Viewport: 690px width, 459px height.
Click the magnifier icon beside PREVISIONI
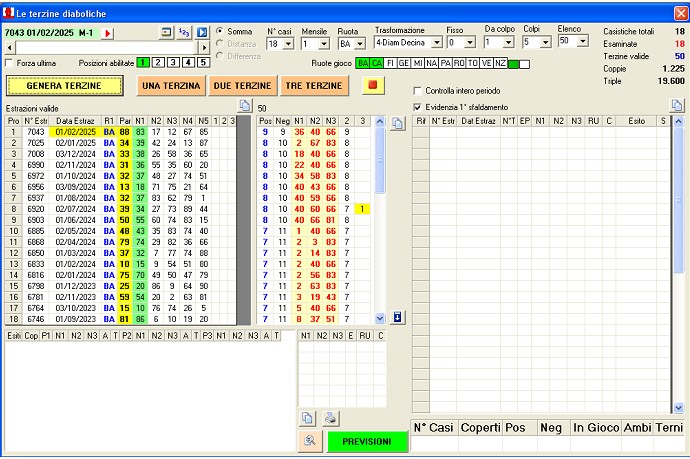(x=311, y=441)
